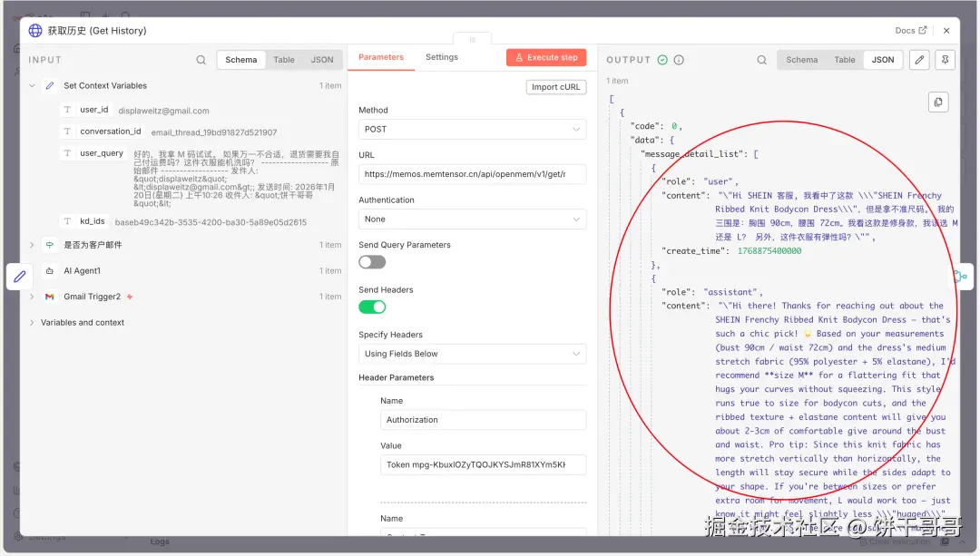This screenshot has height=556, width=980.
Task: Collapse the Set Context Variables node
Action: tap(32, 86)
